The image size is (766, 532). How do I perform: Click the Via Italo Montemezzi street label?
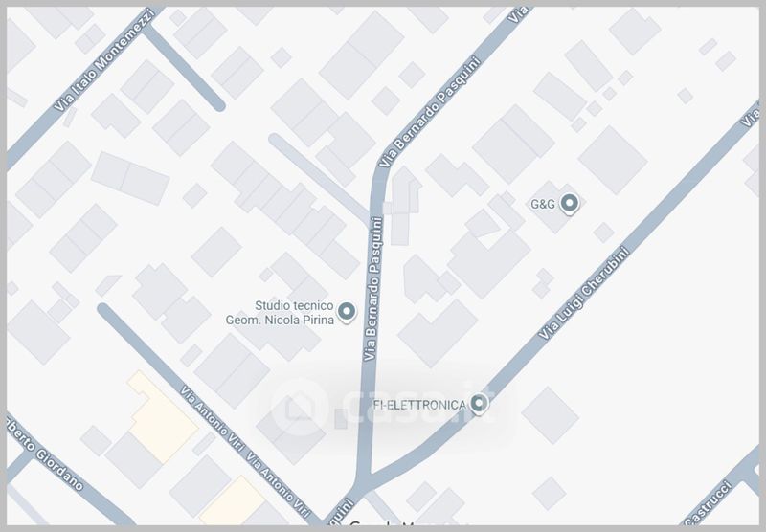pos(104,60)
